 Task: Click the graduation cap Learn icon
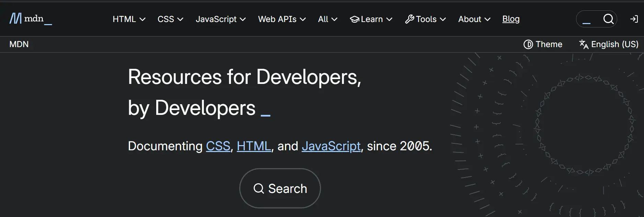coord(355,19)
